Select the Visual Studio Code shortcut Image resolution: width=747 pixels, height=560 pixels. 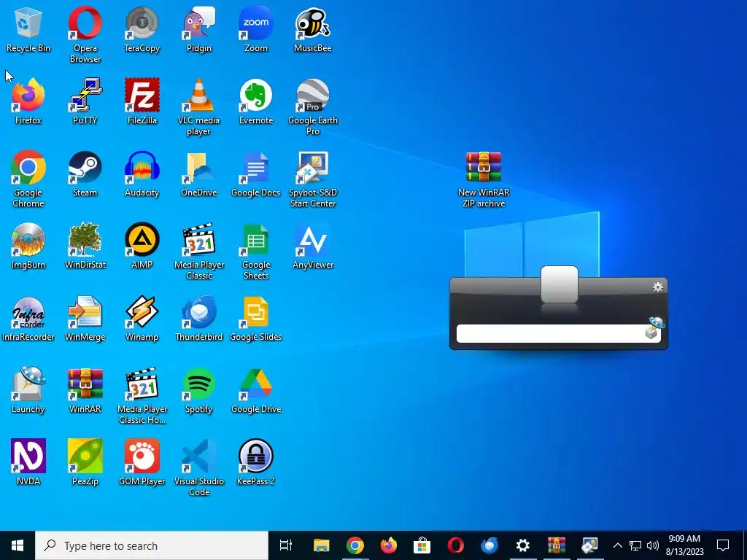tap(198, 468)
